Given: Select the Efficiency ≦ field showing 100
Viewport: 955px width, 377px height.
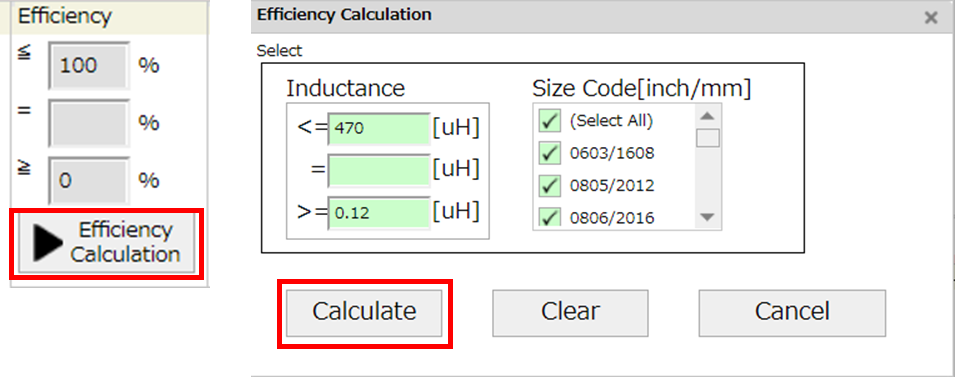Looking at the screenshot, I should (x=89, y=65).
